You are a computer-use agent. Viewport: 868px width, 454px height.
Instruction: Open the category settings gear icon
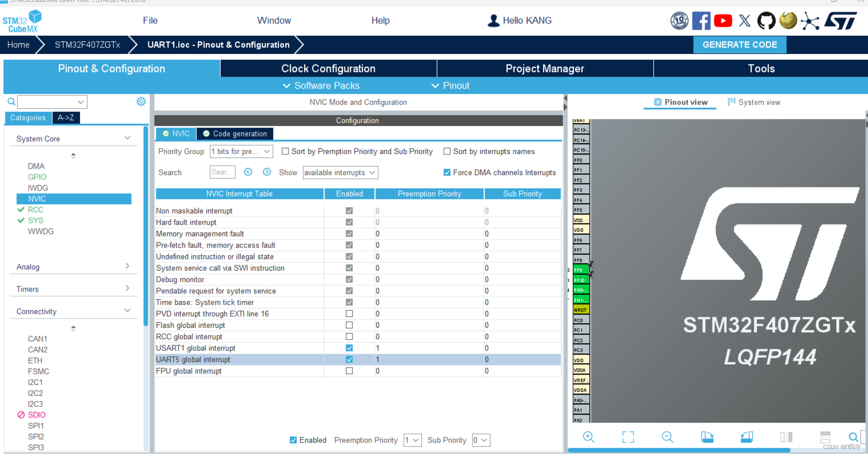(141, 101)
